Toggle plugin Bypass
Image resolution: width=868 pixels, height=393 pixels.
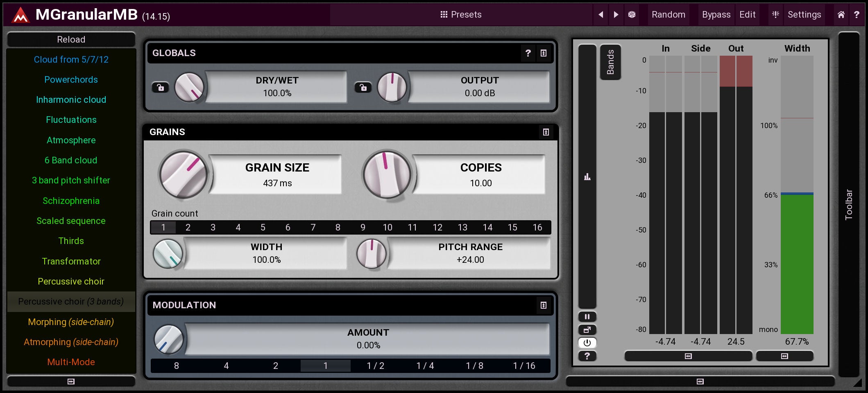(x=716, y=15)
